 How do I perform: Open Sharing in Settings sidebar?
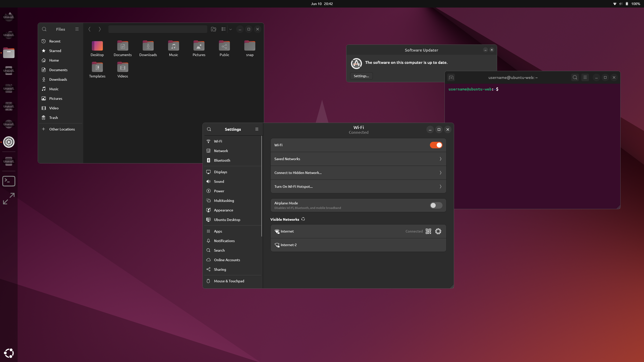click(x=232, y=269)
